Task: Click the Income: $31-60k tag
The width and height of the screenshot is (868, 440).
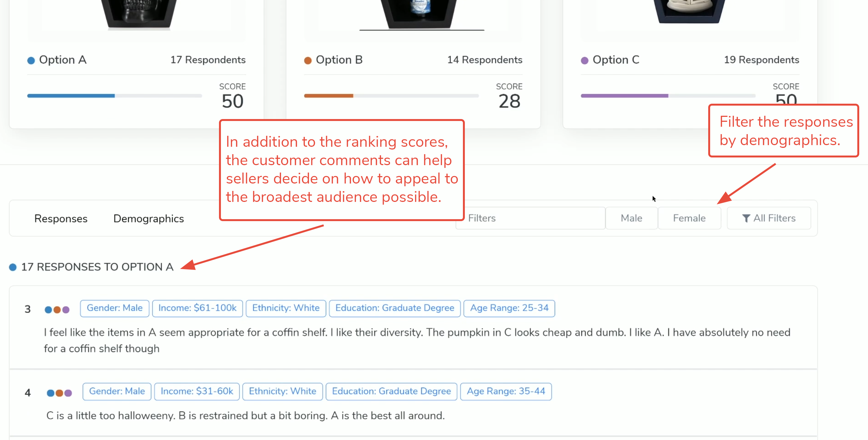Action: tap(197, 391)
